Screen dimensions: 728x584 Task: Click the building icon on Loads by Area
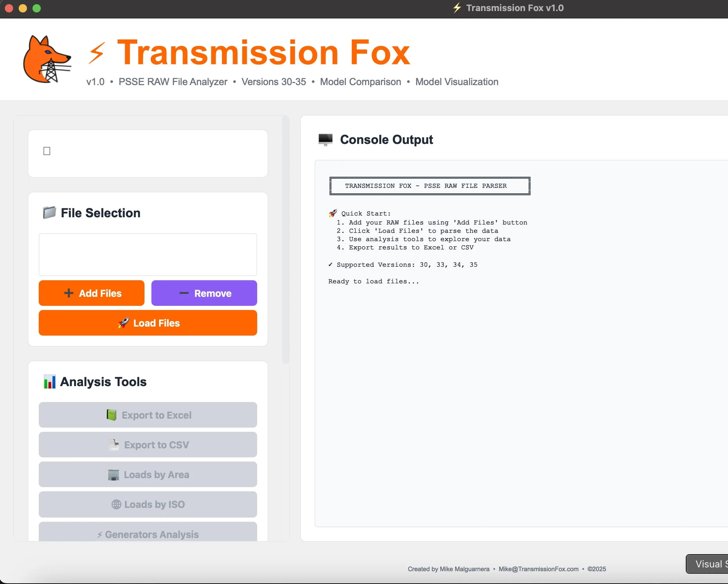pos(114,474)
